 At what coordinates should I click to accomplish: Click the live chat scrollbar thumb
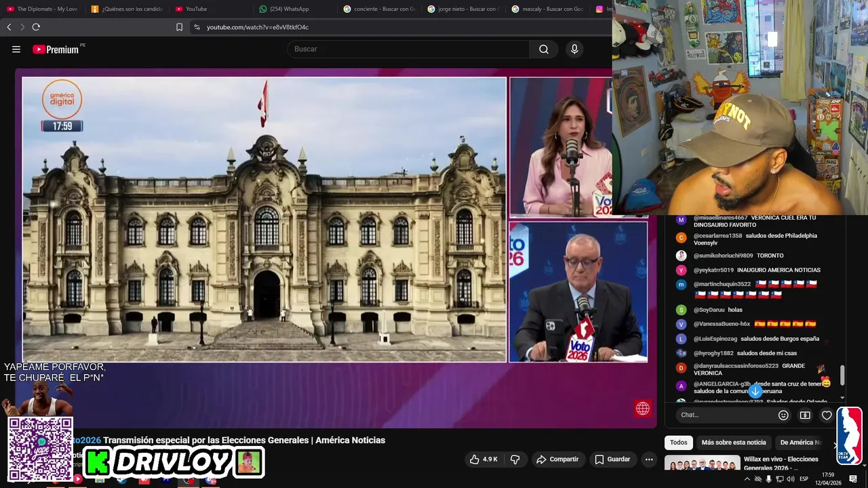(843, 374)
